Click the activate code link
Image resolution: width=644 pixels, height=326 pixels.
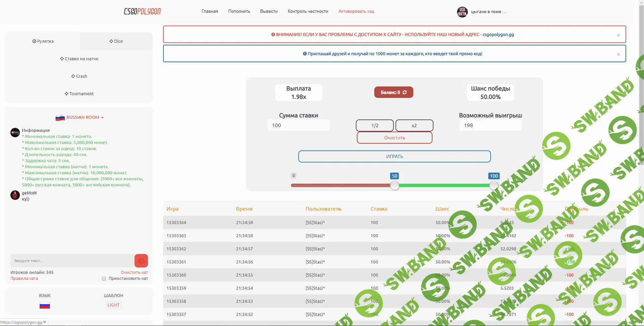click(x=356, y=11)
